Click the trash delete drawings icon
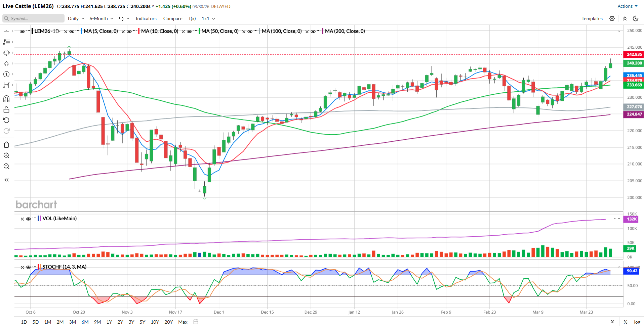The width and height of the screenshot is (644, 326). [6, 145]
